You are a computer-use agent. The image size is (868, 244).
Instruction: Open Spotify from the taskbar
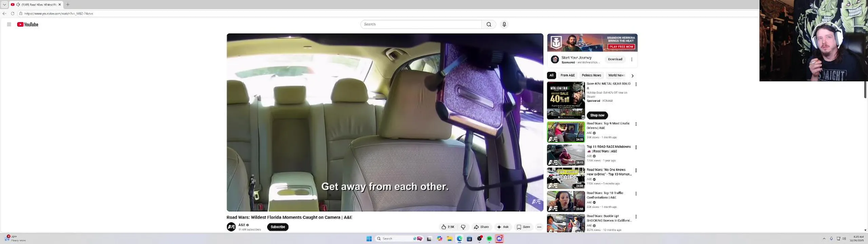[489, 239]
